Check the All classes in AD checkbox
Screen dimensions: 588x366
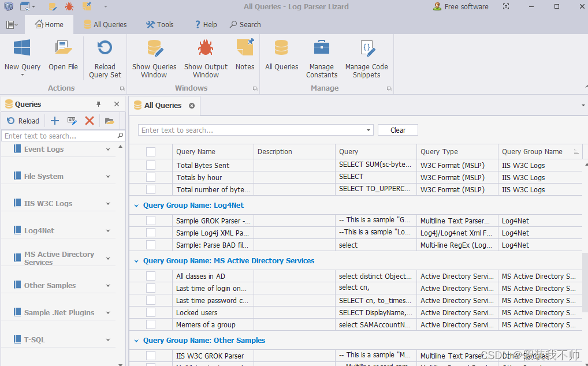coord(151,276)
